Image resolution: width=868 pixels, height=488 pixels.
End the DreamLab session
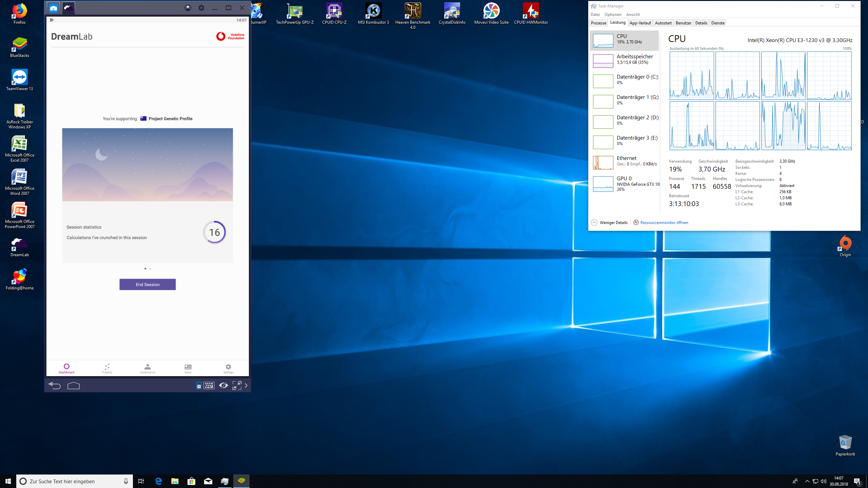click(x=147, y=285)
